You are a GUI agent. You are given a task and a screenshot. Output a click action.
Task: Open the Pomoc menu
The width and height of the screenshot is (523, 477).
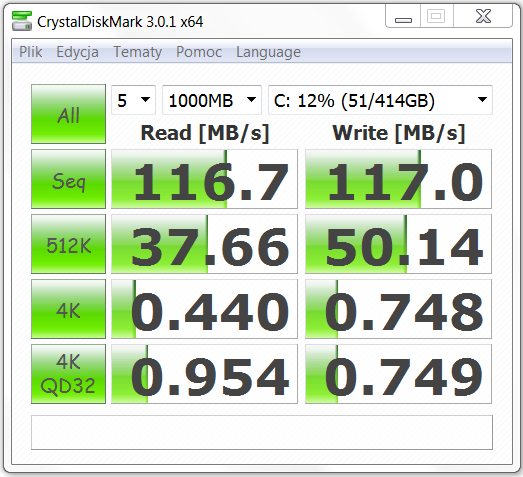tap(199, 52)
